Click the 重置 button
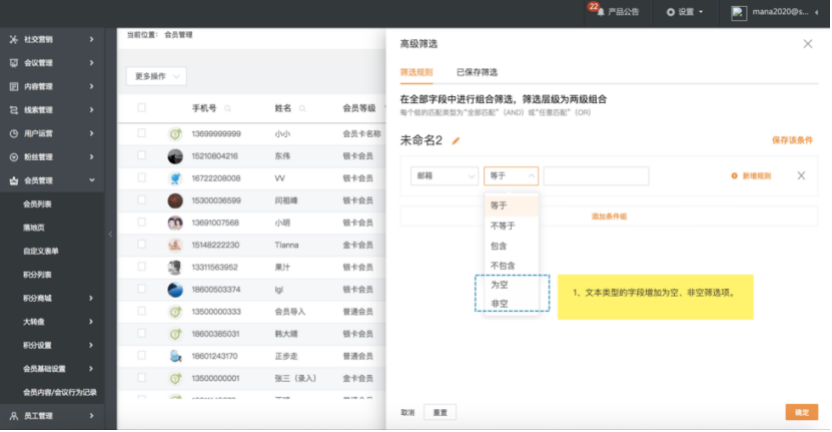Screen dimensions: 832x432 [x=440, y=412]
